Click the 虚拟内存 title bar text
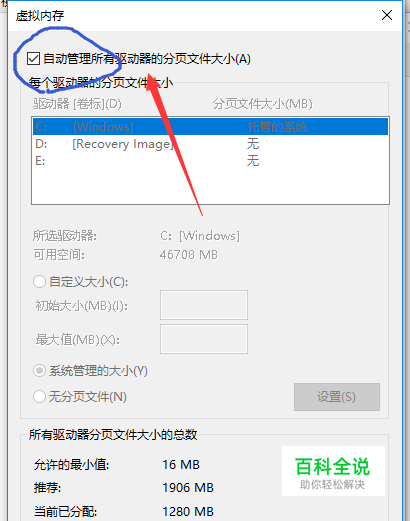Image resolution: width=410 pixels, height=521 pixels. pyautogui.click(x=40, y=16)
